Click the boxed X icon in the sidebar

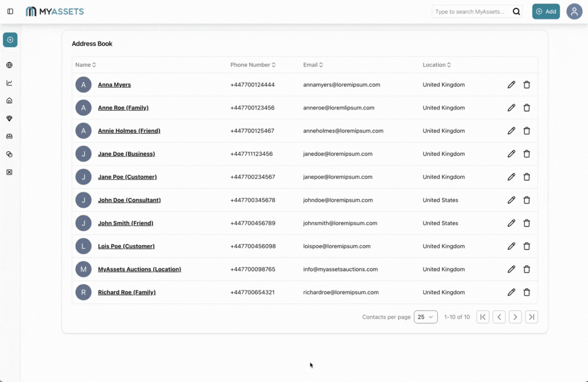9,171
